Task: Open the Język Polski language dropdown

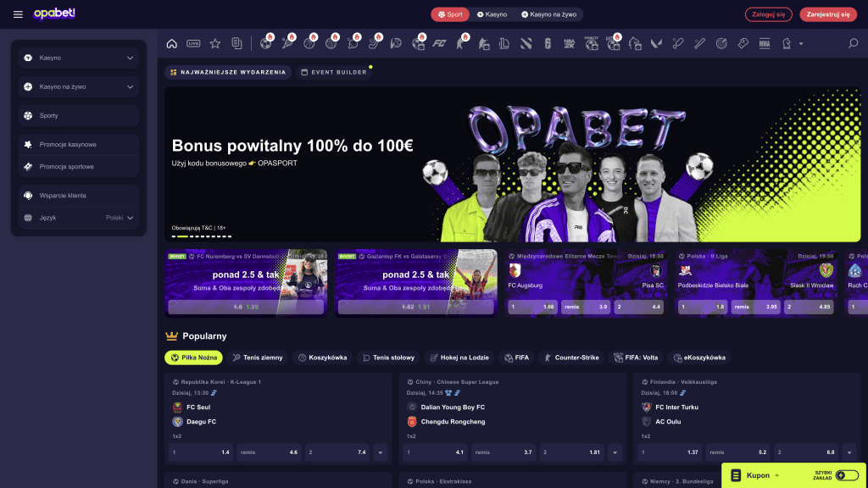Action: click(x=79, y=218)
